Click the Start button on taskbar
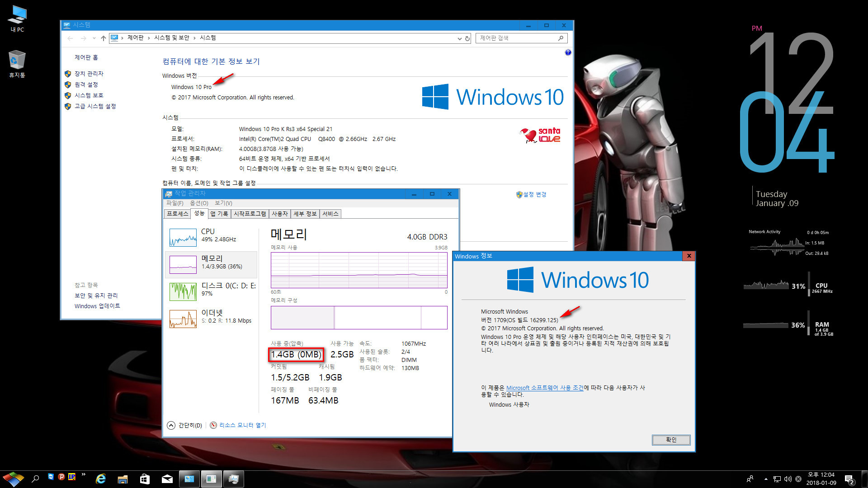Screen dimensions: 868x488 tap(13, 479)
